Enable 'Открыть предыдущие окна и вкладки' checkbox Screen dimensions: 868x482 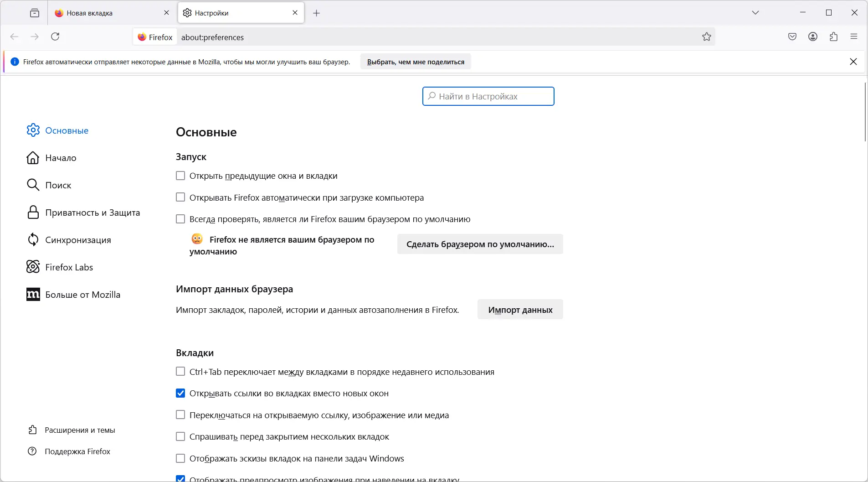[x=180, y=176]
